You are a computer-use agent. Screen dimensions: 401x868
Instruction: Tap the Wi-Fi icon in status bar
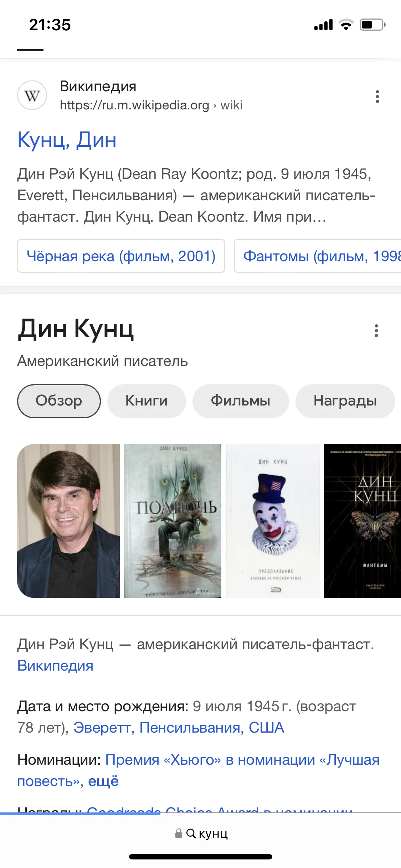(x=345, y=25)
